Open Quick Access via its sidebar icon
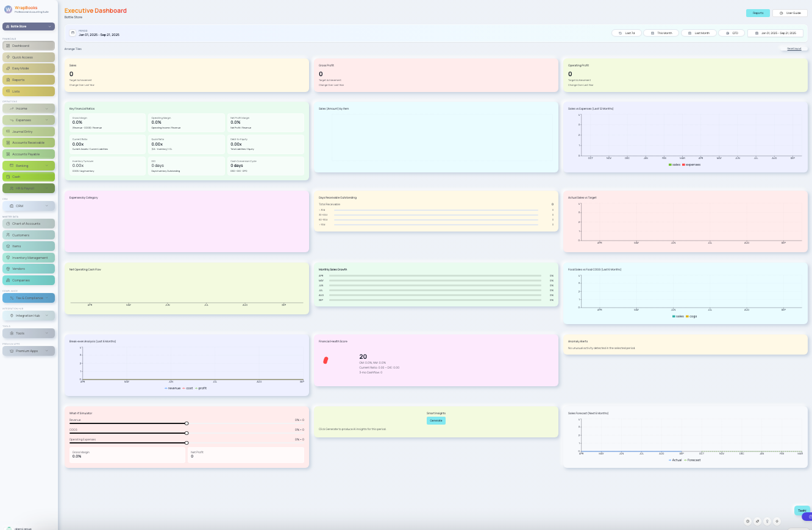 pyautogui.click(x=8, y=57)
